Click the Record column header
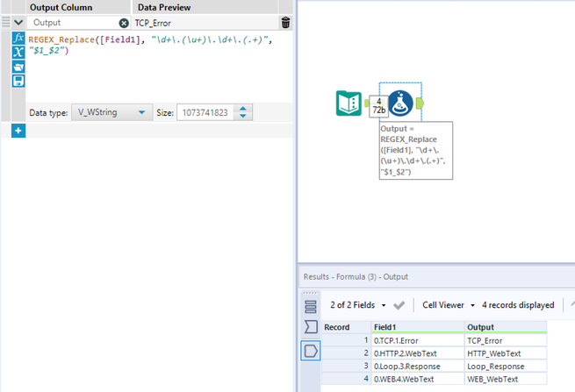 346,327
